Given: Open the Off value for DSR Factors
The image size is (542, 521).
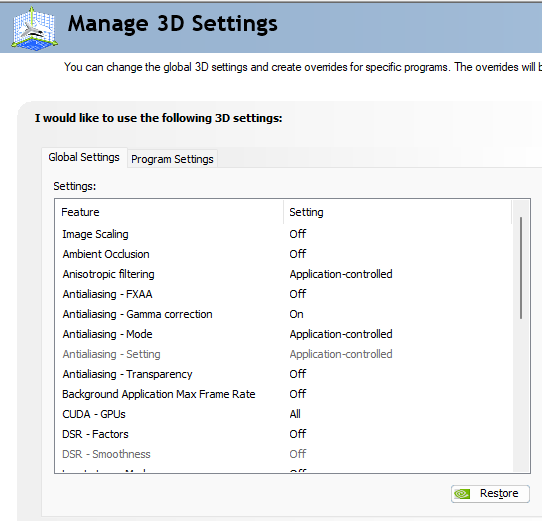Looking at the screenshot, I should click(298, 434).
